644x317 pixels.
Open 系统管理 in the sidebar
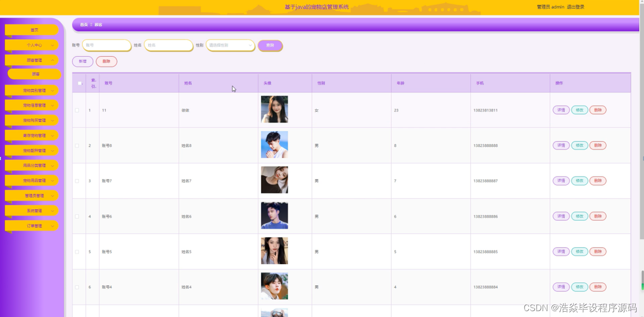click(x=32, y=211)
